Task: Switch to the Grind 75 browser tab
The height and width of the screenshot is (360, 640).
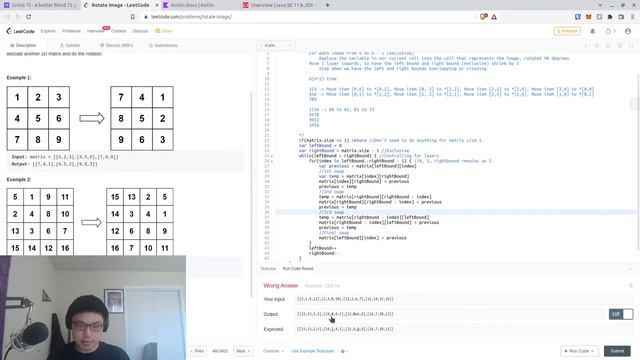Action: coord(40,5)
